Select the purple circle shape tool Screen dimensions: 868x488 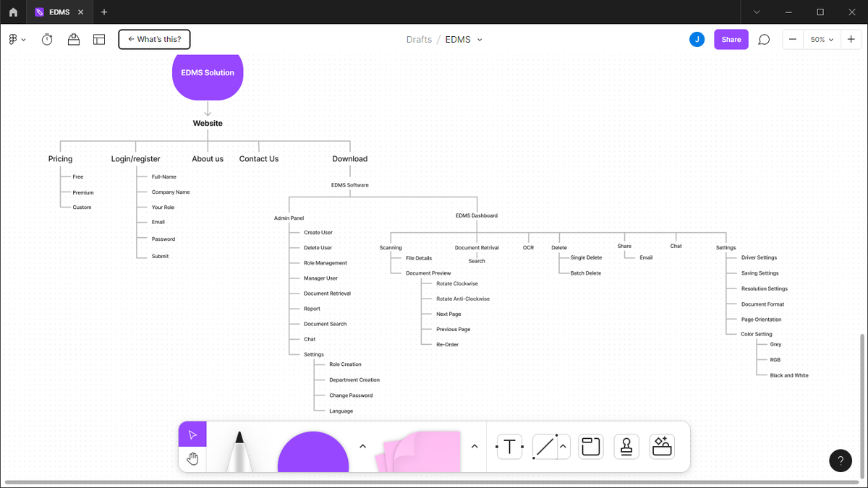[313, 452]
